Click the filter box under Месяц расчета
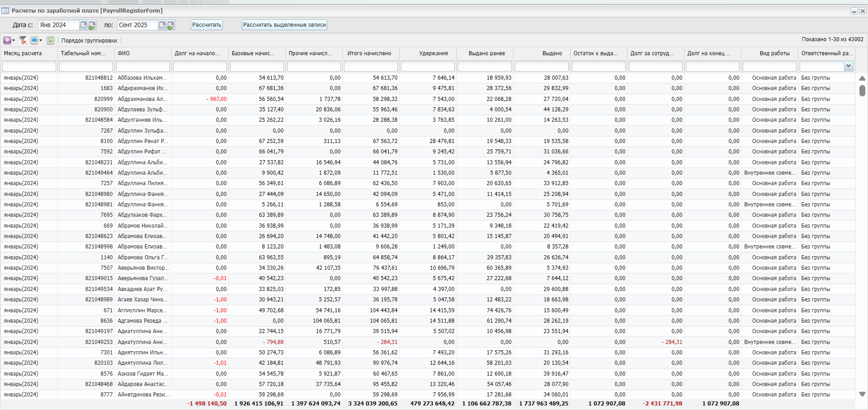868x410 pixels. tap(29, 66)
